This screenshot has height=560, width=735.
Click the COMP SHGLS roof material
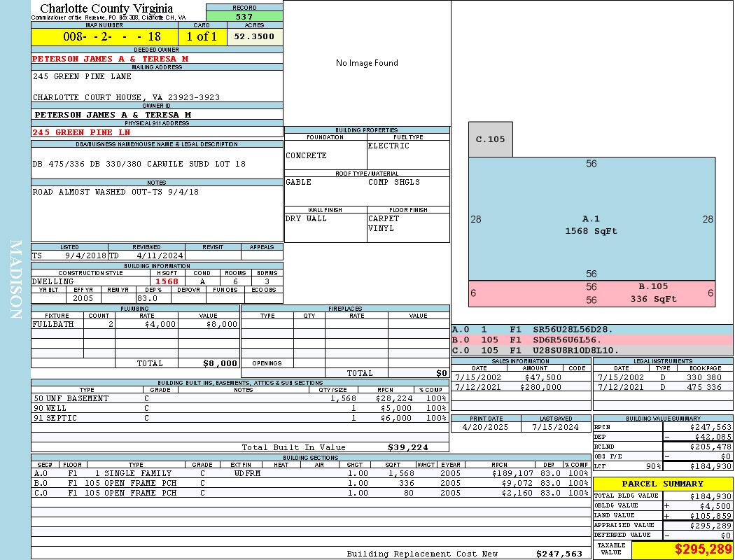point(394,182)
